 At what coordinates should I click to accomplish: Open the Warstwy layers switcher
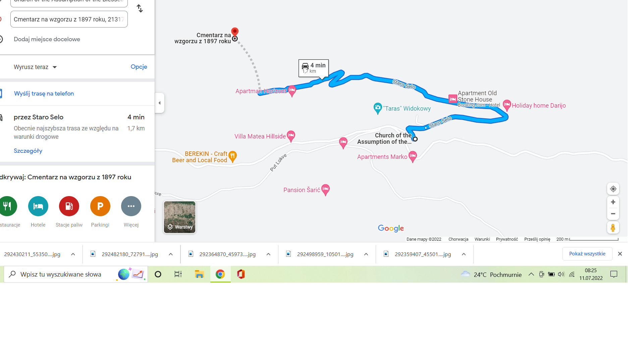coord(179,217)
